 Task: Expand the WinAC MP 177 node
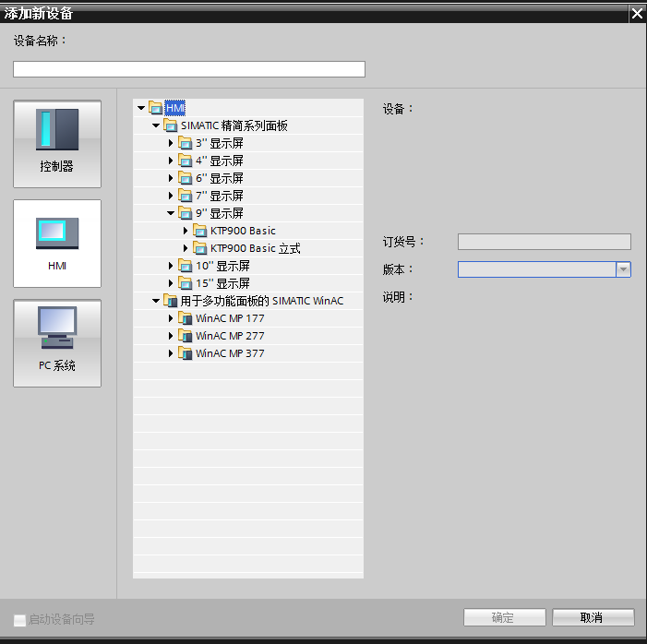coord(171,318)
